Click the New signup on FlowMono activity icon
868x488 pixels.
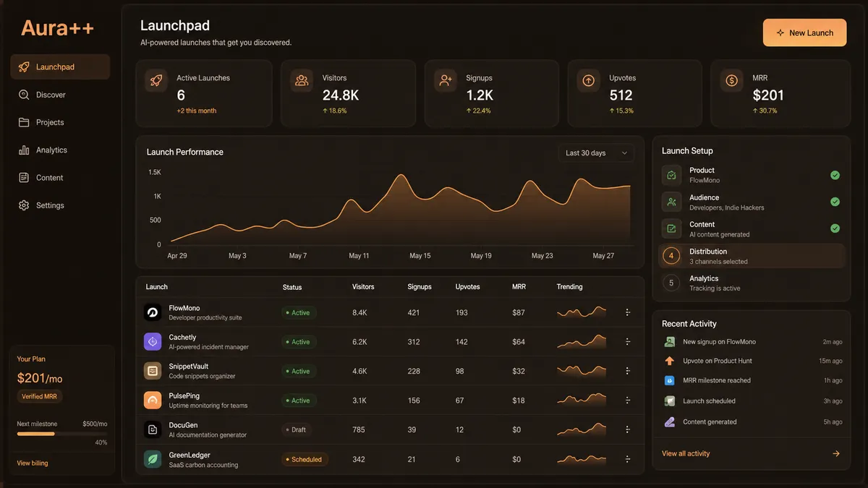[x=670, y=342]
